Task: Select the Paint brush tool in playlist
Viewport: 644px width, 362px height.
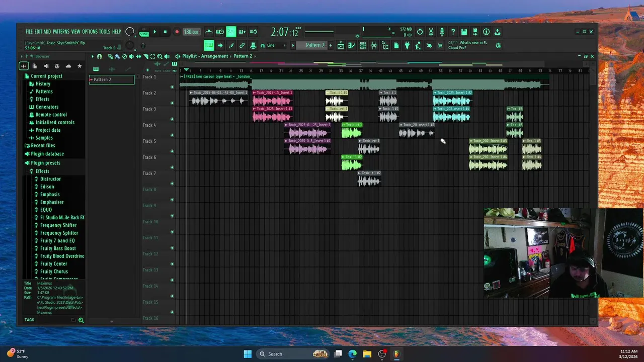Action: [x=117, y=56]
